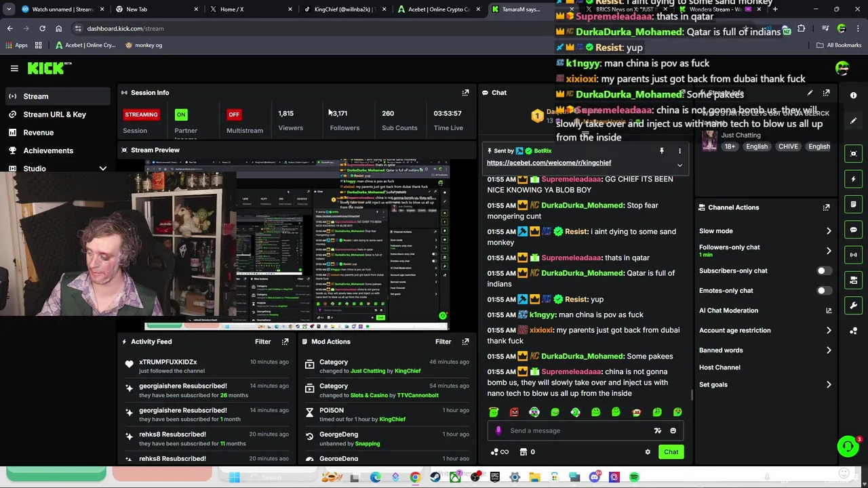Click the notes page sidebar icon
Screen dimensions: 868x488
coord(854,204)
